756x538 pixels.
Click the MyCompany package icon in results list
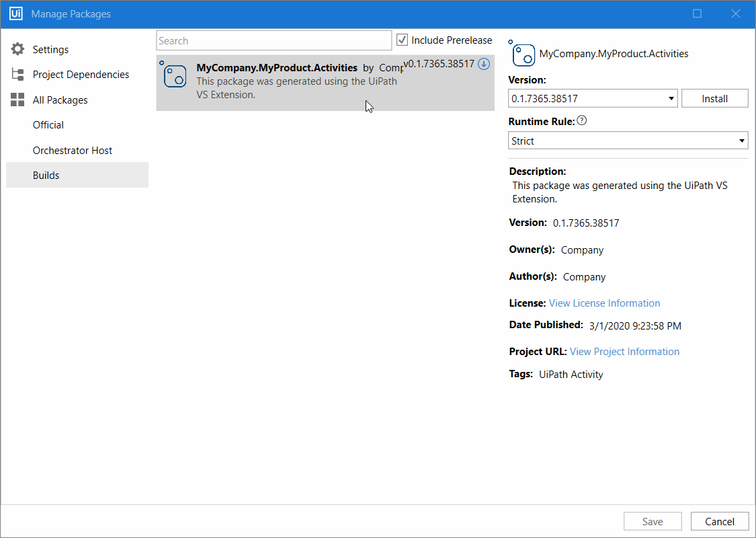tap(175, 75)
